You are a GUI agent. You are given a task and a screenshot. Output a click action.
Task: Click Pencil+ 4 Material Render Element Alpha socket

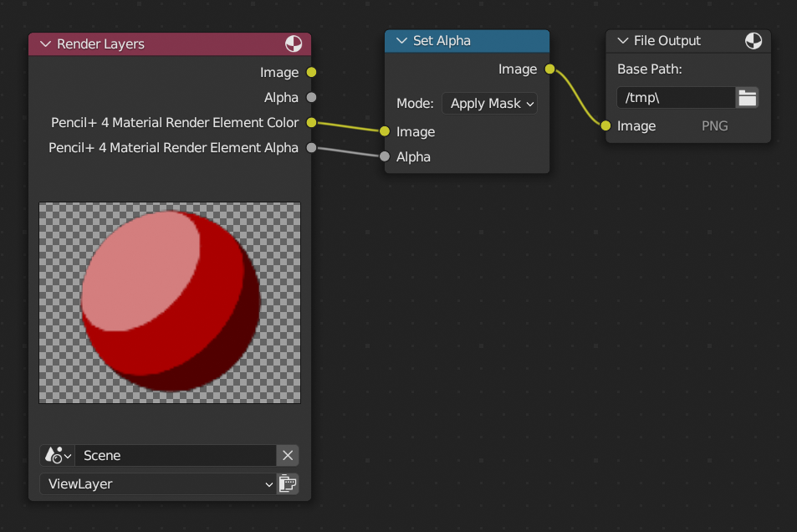pos(312,147)
